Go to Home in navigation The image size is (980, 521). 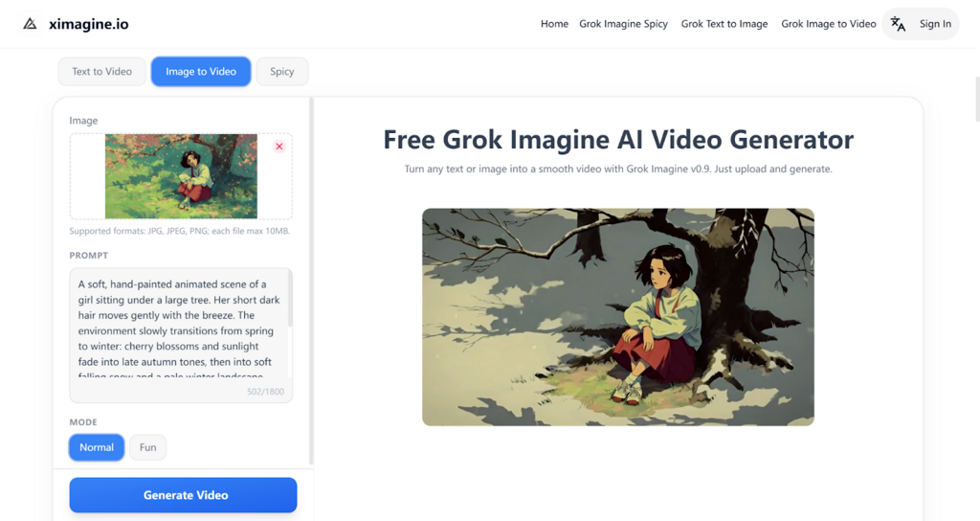pos(554,24)
